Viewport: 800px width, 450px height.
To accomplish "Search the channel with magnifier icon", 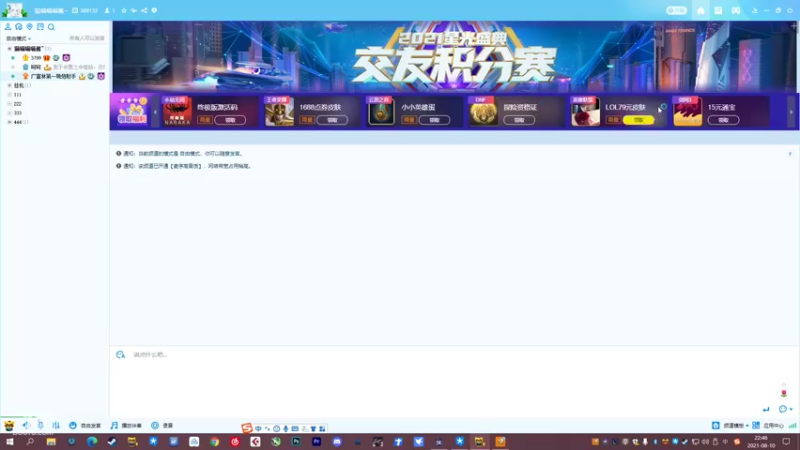I will [x=51, y=27].
